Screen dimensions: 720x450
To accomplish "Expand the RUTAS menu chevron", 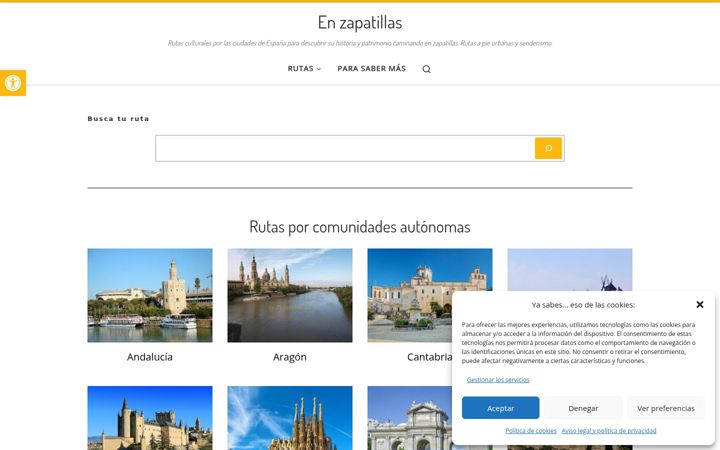I will click(x=319, y=69).
